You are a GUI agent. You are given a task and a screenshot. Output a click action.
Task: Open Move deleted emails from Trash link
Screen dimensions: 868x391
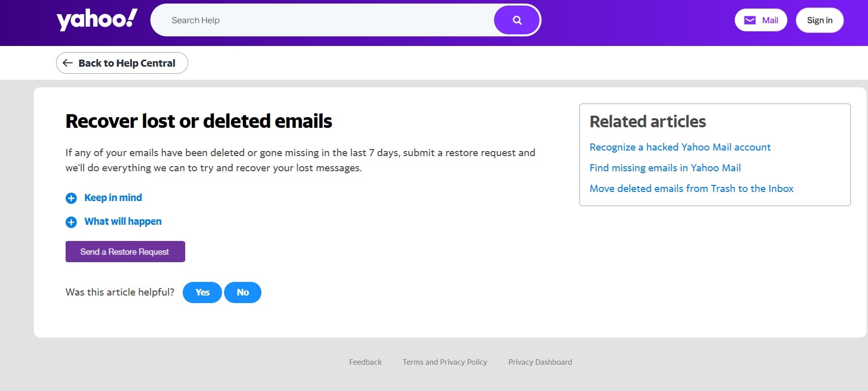tap(691, 188)
